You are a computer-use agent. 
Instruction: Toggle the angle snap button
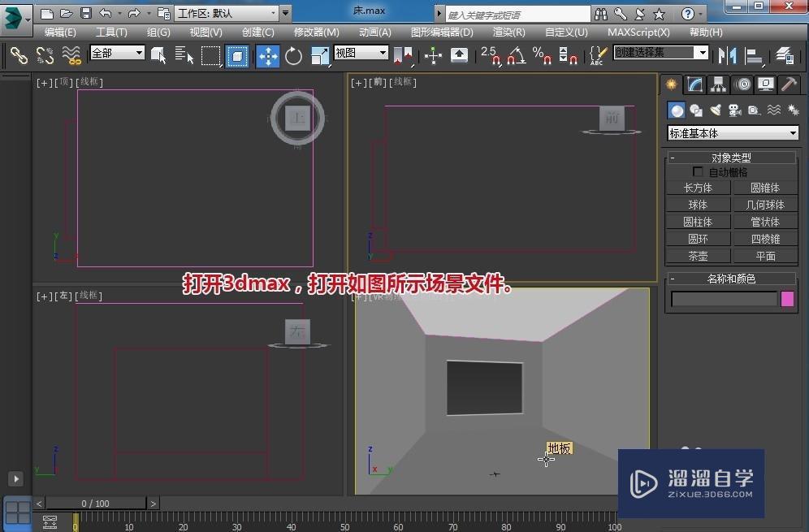pos(516,56)
